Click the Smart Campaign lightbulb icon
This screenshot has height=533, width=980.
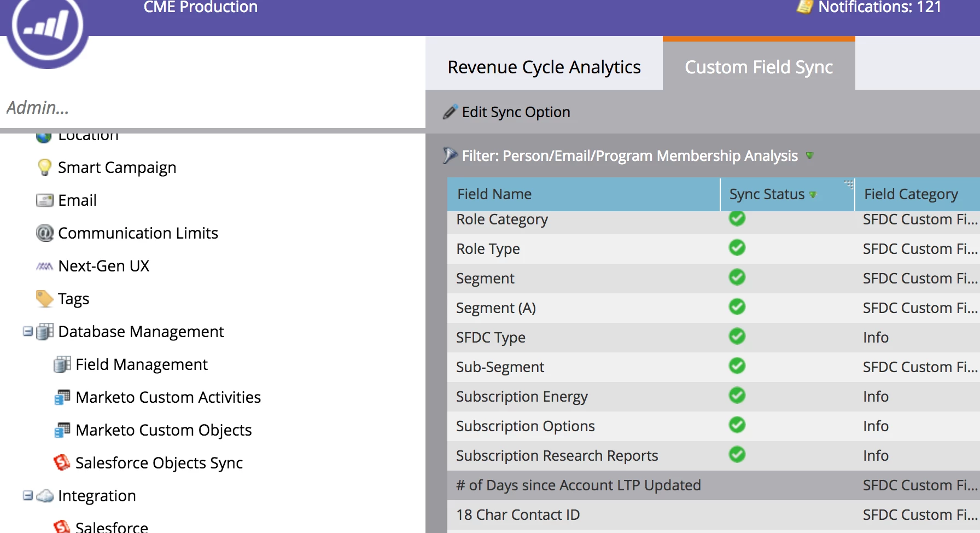pyautogui.click(x=44, y=167)
